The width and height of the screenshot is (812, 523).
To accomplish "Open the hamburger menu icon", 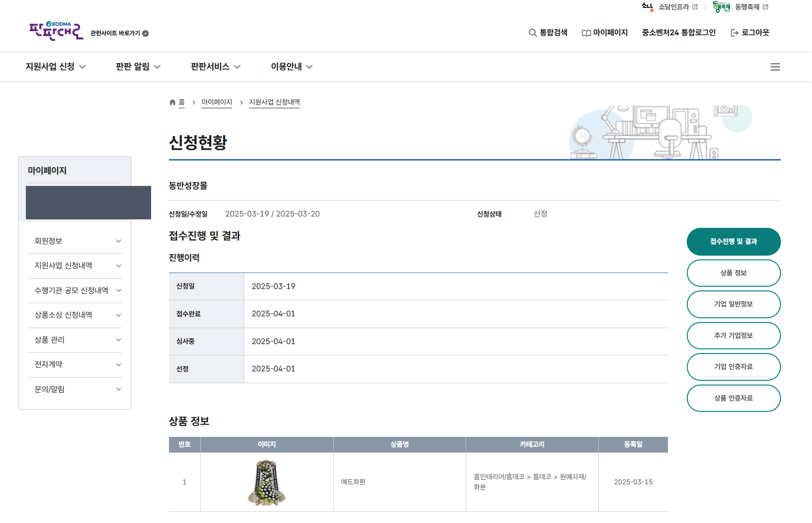I will 775,67.
